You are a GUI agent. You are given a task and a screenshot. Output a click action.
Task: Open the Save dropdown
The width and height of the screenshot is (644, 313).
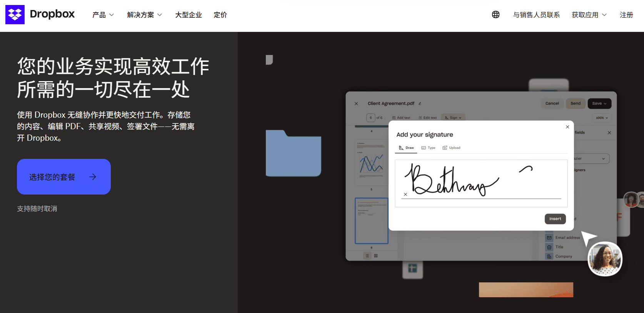coord(599,103)
